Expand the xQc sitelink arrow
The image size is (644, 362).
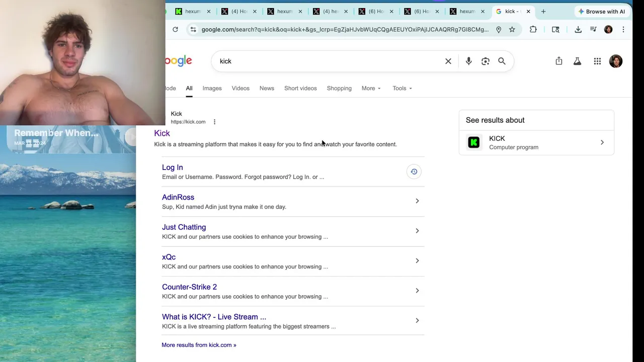417,260
